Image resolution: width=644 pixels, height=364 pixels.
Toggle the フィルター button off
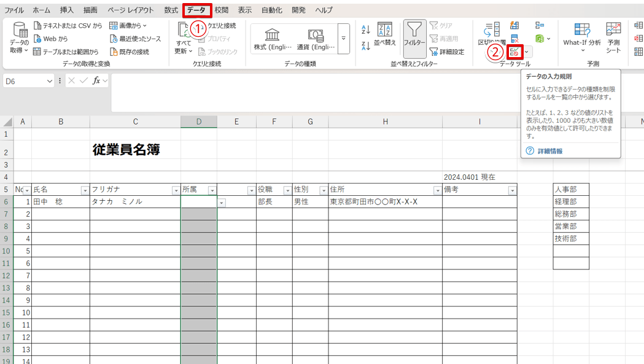[414, 38]
